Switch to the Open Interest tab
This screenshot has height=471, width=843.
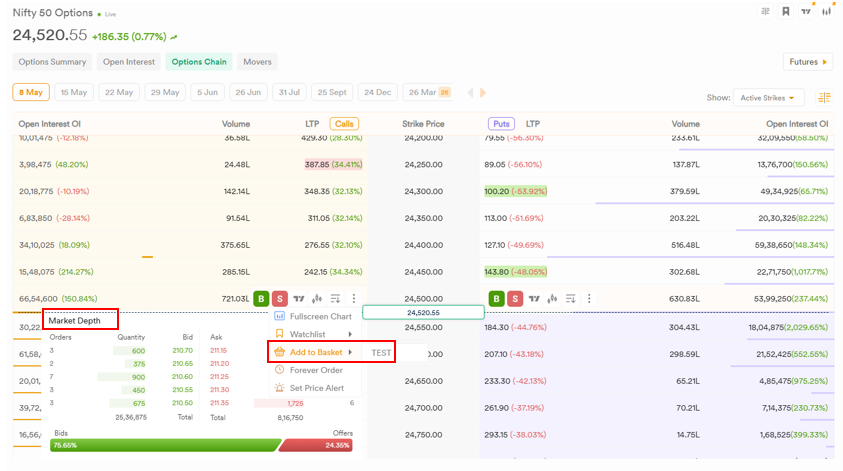[x=129, y=62]
